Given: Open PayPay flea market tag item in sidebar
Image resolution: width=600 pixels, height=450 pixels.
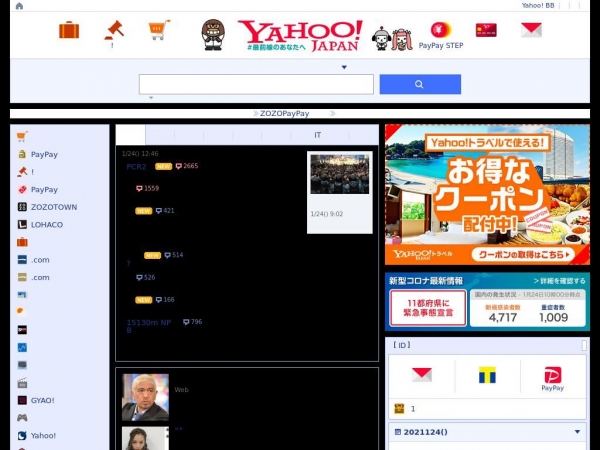Looking at the screenshot, I should 38,189.
